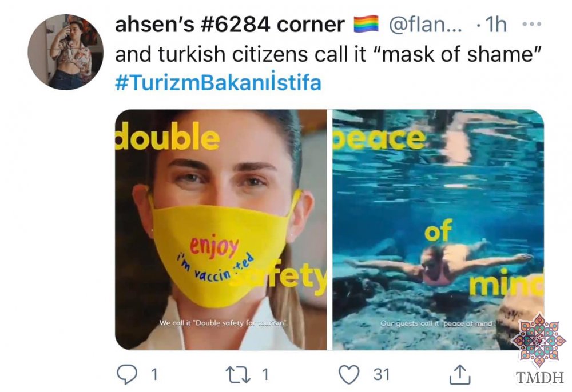Open the underwater "peace of mind" image
Screen dimensions: 572x392
coord(438,230)
